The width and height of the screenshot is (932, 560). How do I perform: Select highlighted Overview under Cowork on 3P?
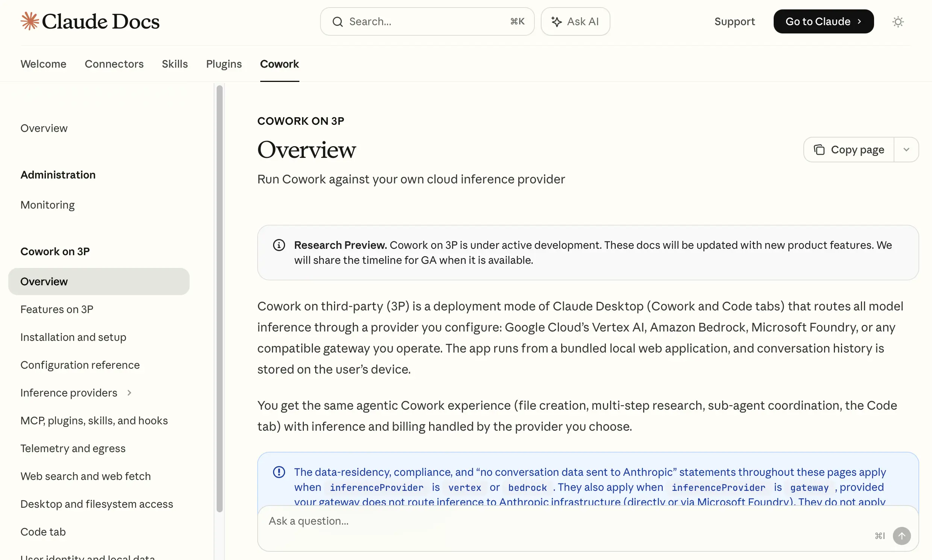pos(99,282)
